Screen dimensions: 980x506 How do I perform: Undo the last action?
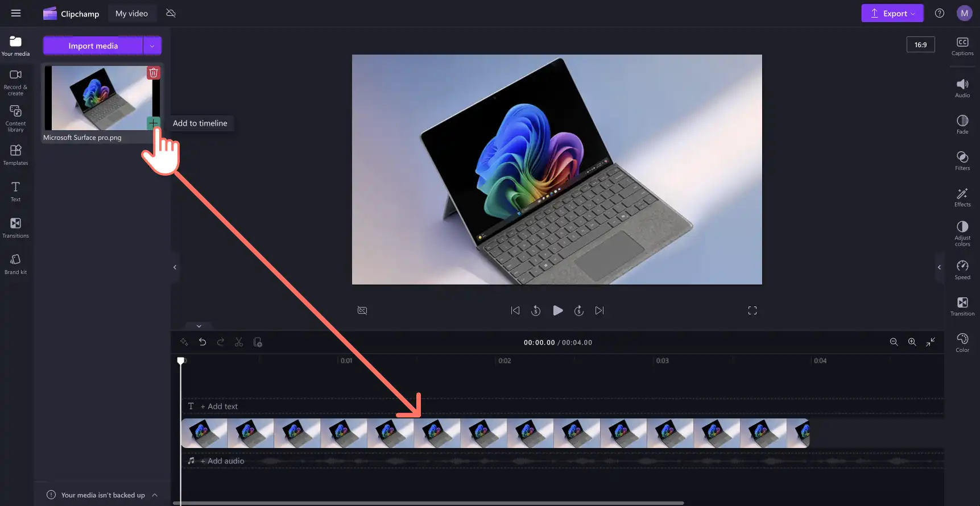tap(202, 342)
